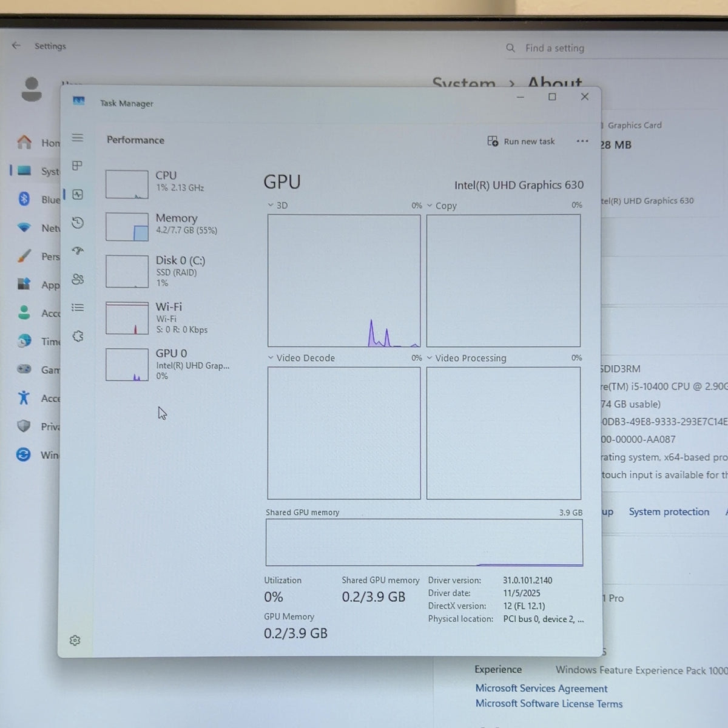The height and width of the screenshot is (728, 728).
Task: Open Personalization paintbrush icon in Settings
Action: (x=24, y=256)
